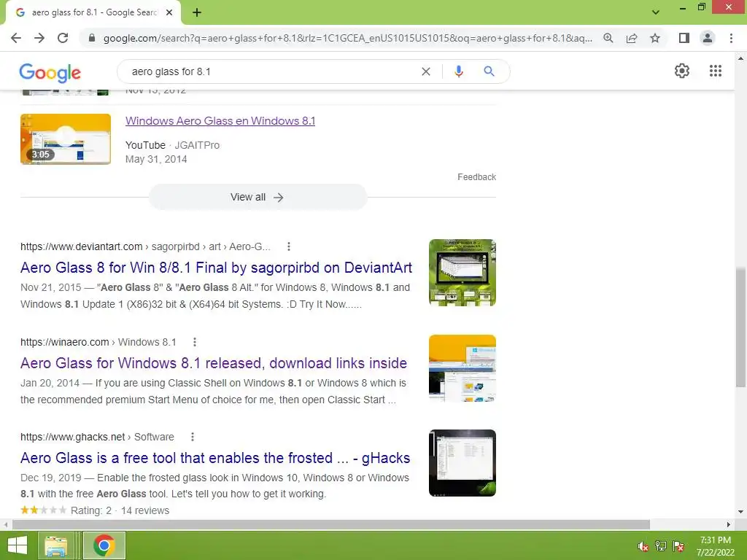Open Windows Aero Glass en Windows 8.1 video
747x560 pixels.
pyautogui.click(x=220, y=121)
